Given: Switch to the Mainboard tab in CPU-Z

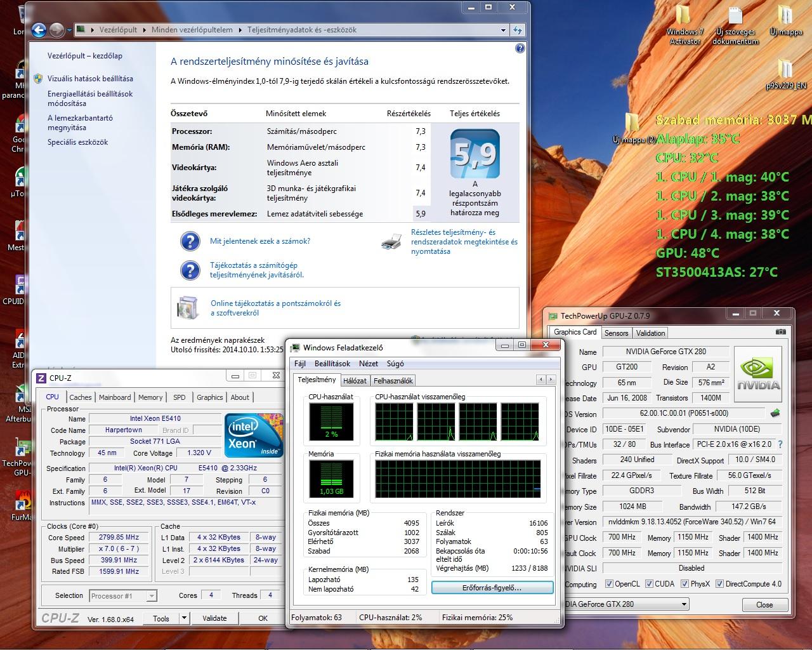Looking at the screenshot, I should (x=115, y=397).
